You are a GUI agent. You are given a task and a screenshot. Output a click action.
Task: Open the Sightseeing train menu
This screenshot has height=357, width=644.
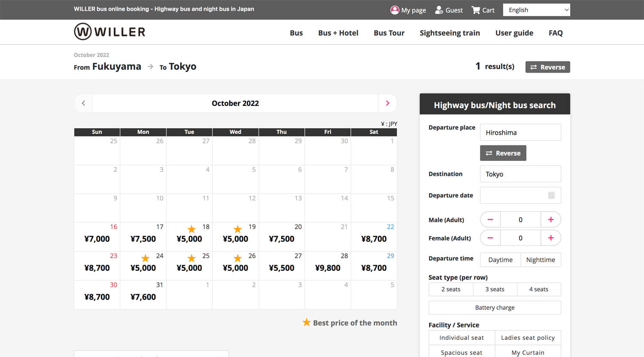[450, 33]
